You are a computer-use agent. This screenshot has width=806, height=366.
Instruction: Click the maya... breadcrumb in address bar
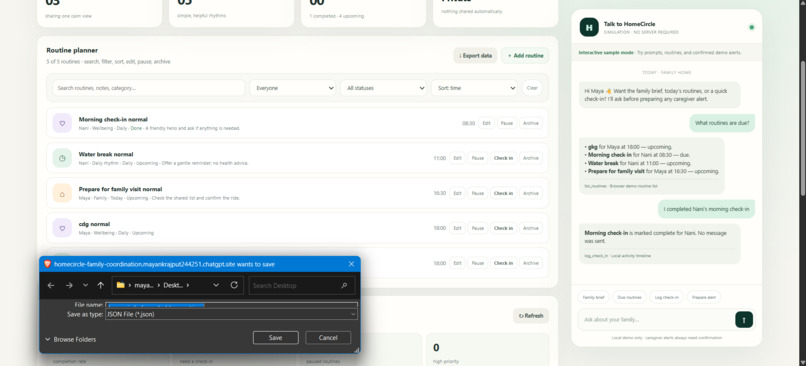pos(144,285)
